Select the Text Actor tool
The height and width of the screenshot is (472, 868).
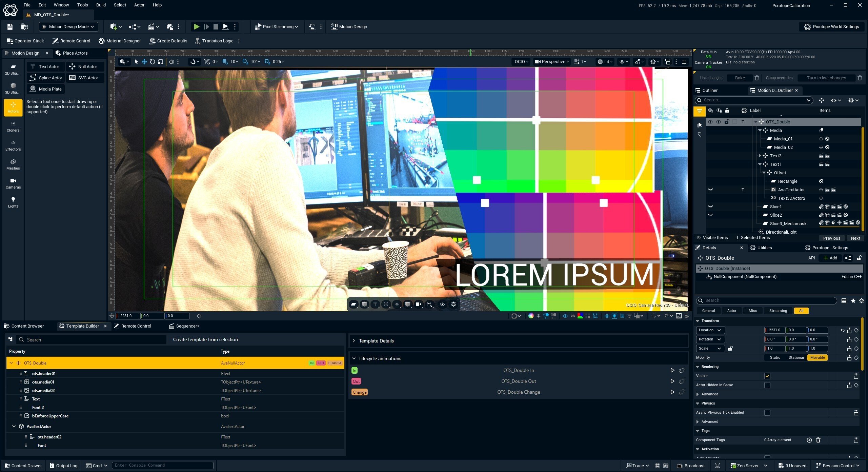click(45, 66)
